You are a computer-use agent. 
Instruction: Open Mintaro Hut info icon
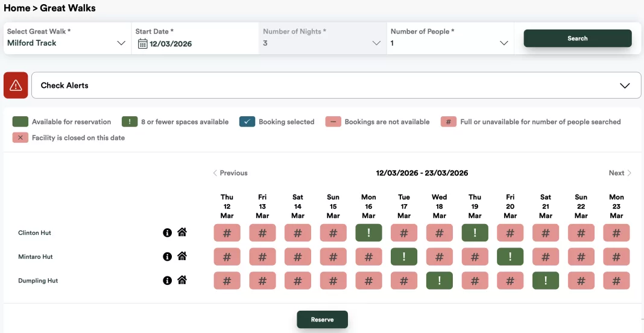(x=167, y=257)
